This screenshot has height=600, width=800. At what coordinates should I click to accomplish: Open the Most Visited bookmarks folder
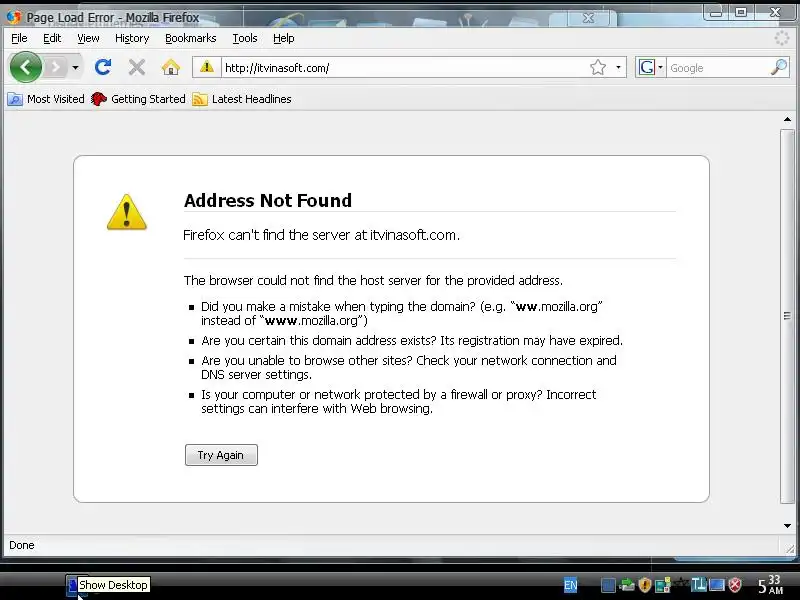[46, 99]
